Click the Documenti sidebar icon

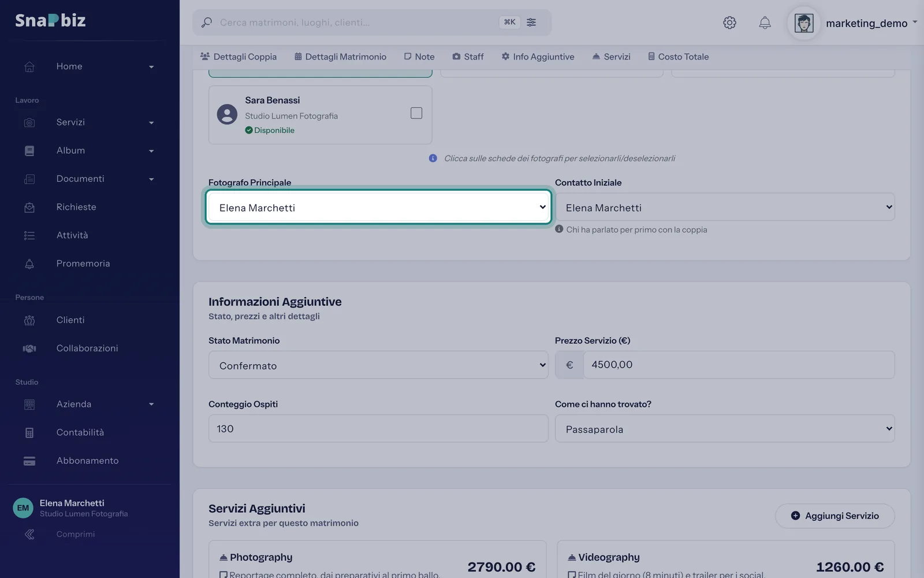29,179
